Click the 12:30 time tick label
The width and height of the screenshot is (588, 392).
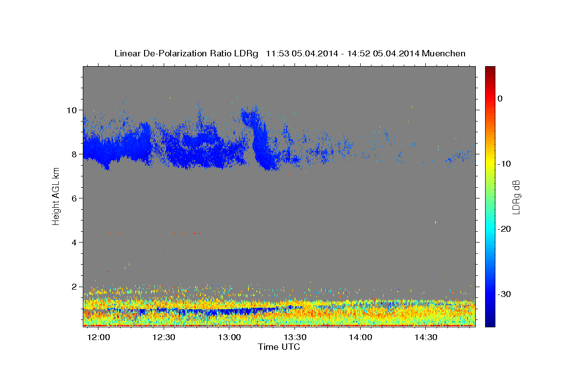click(x=164, y=337)
